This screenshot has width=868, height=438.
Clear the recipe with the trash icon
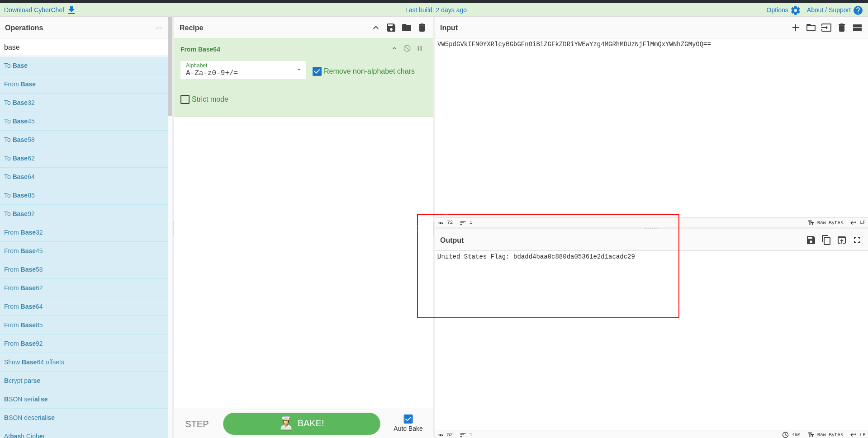click(x=422, y=28)
